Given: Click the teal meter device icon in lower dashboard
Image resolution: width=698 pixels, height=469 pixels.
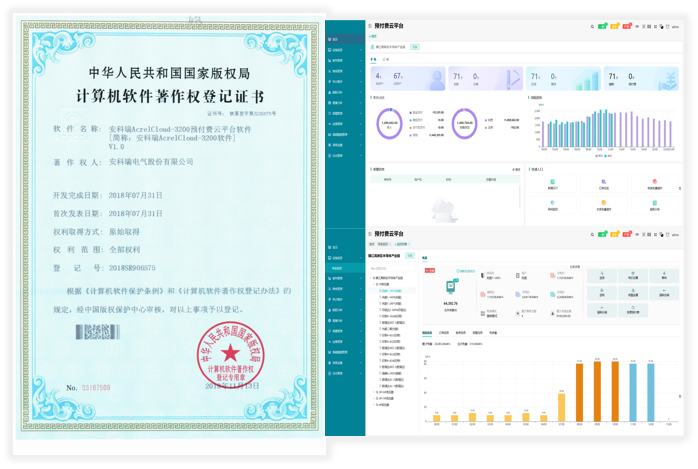Looking at the screenshot, I should (451, 286).
